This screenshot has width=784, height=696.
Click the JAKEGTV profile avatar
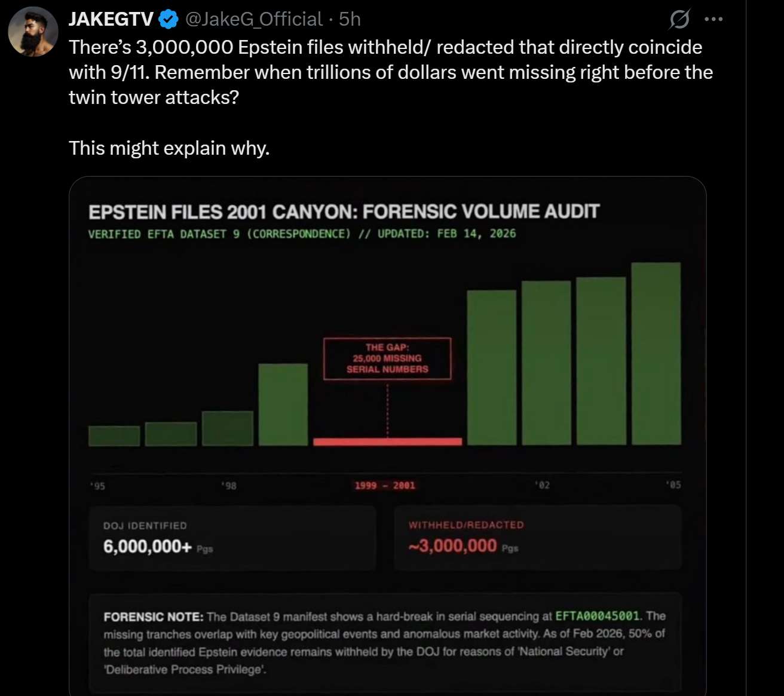(33, 32)
